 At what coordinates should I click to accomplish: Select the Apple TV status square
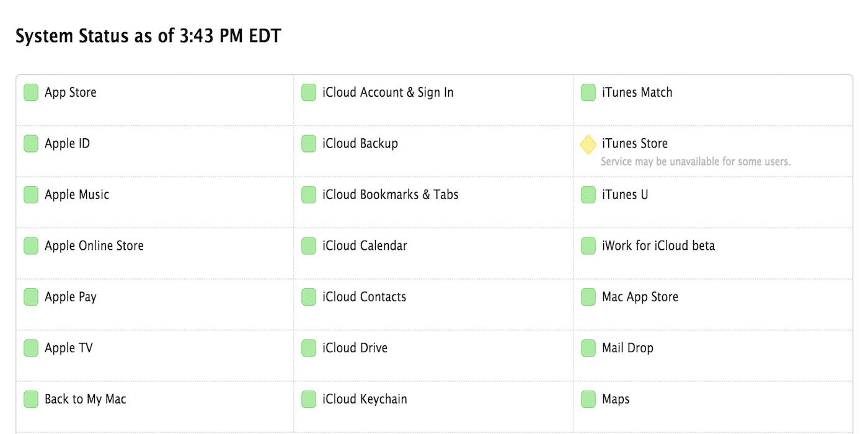pyautogui.click(x=30, y=348)
